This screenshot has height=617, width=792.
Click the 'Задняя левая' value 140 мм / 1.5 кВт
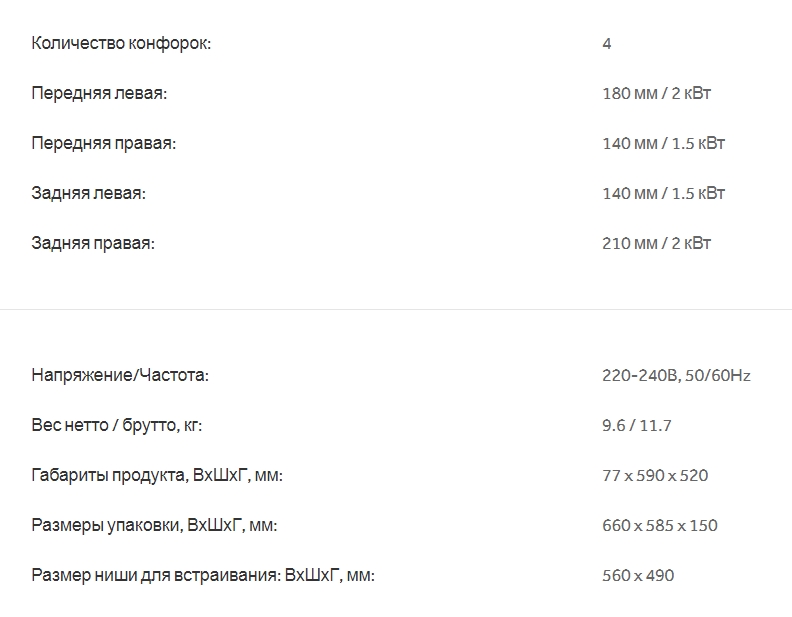coord(663,193)
